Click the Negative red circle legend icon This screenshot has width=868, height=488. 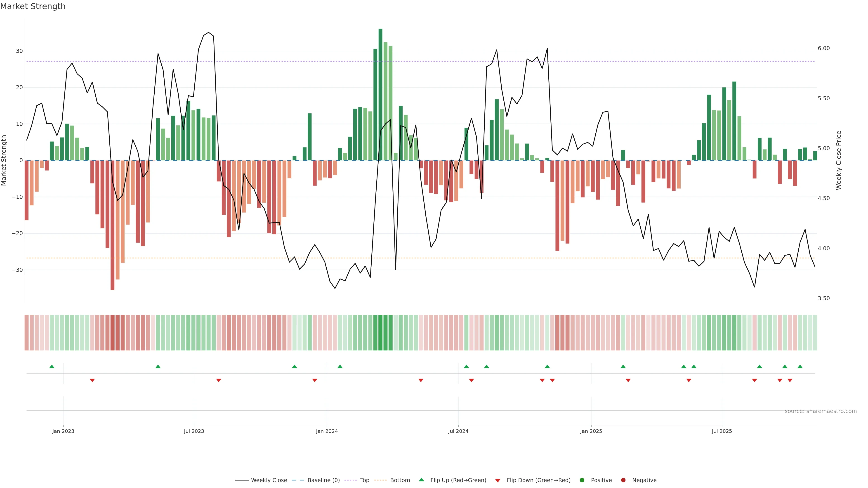pyautogui.click(x=623, y=480)
